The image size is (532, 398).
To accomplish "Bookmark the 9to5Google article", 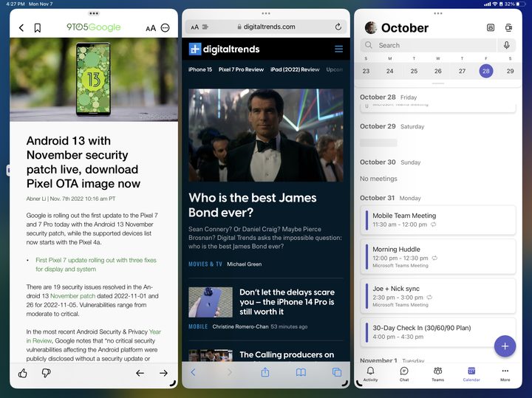I will click(38, 28).
